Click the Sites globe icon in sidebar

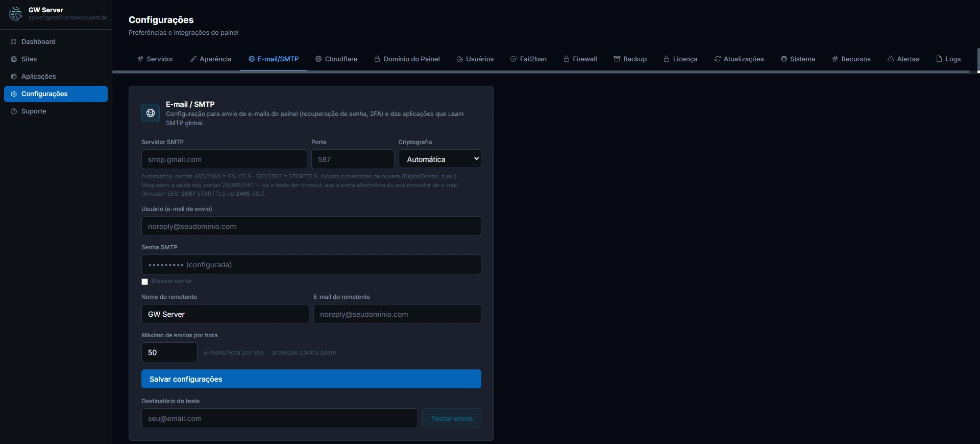[x=14, y=59]
